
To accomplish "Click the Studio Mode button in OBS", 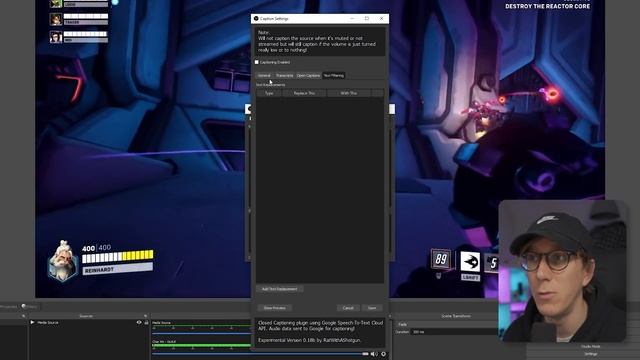I will point(590,347).
